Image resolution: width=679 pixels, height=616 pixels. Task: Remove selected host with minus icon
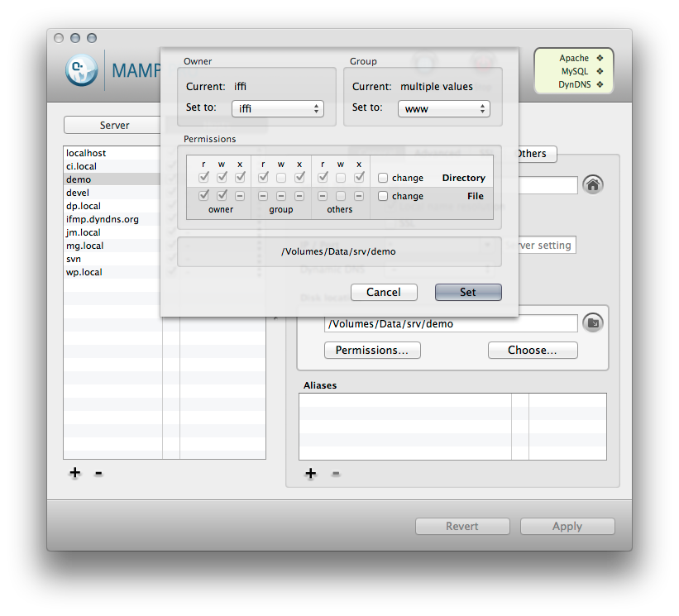(98, 473)
